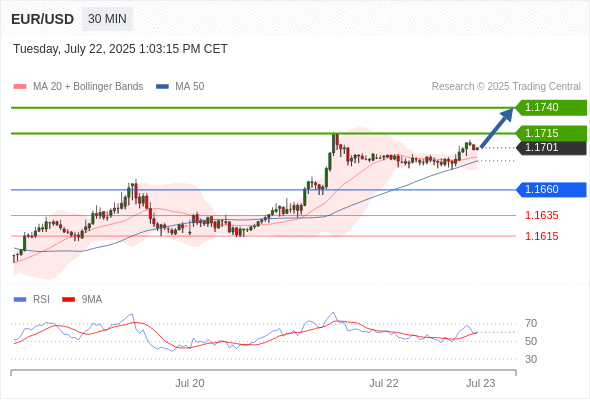Click the red 9MA legend swatch

pos(68,300)
